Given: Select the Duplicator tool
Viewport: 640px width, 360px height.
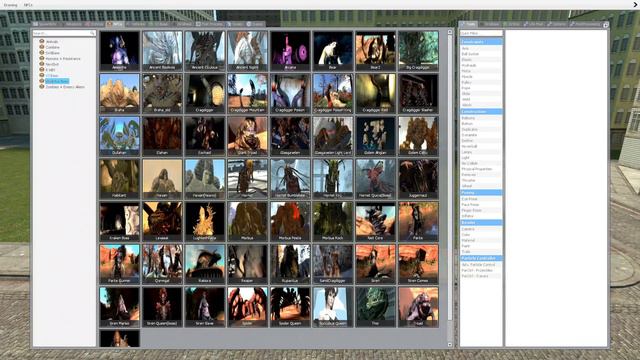Looking at the screenshot, I should coord(481,129).
